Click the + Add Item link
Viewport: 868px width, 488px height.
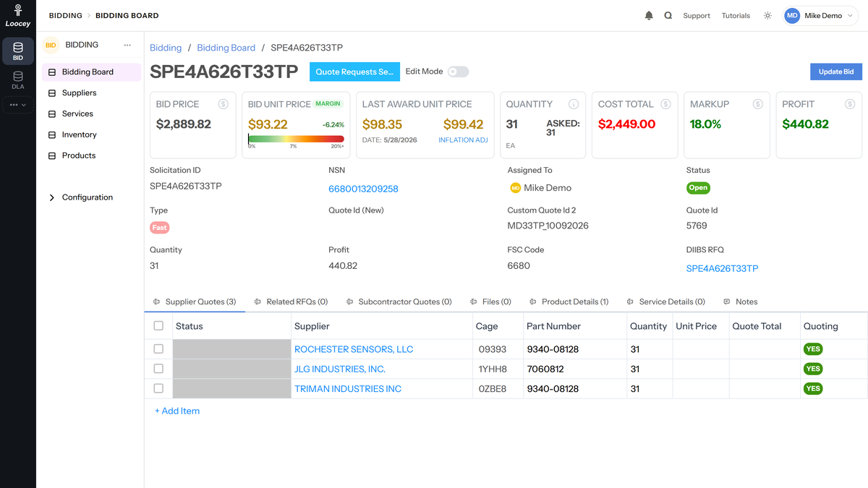tap(177, 411)
